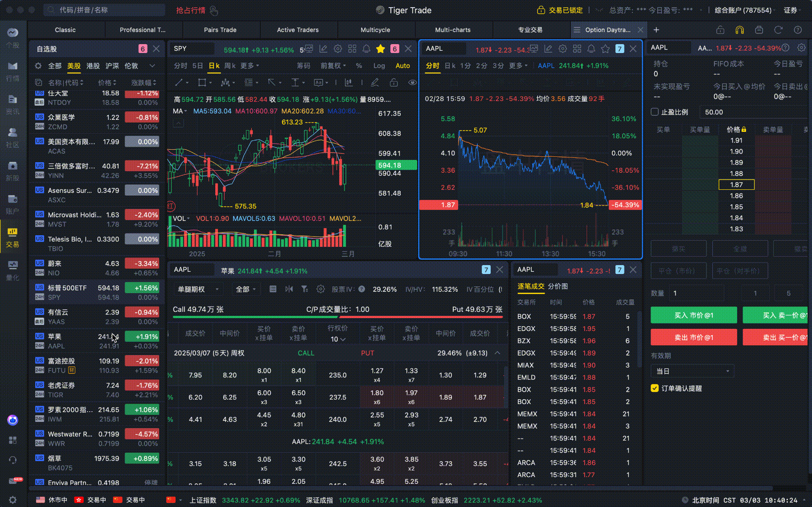Expand 更多 periods in SPY chart
Screen dimensions: 812x507
[250, 65]
